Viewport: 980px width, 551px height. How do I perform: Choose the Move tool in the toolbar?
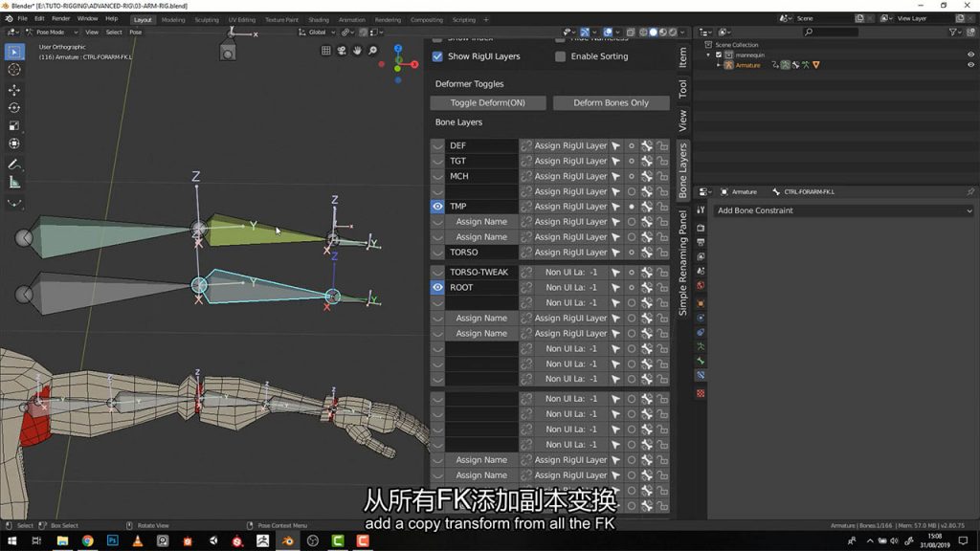13,90
